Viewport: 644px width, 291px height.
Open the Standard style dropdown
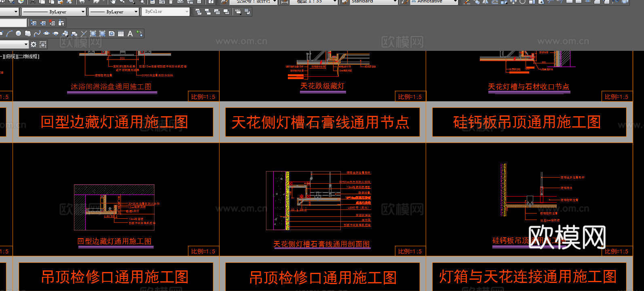coord(373,2)
